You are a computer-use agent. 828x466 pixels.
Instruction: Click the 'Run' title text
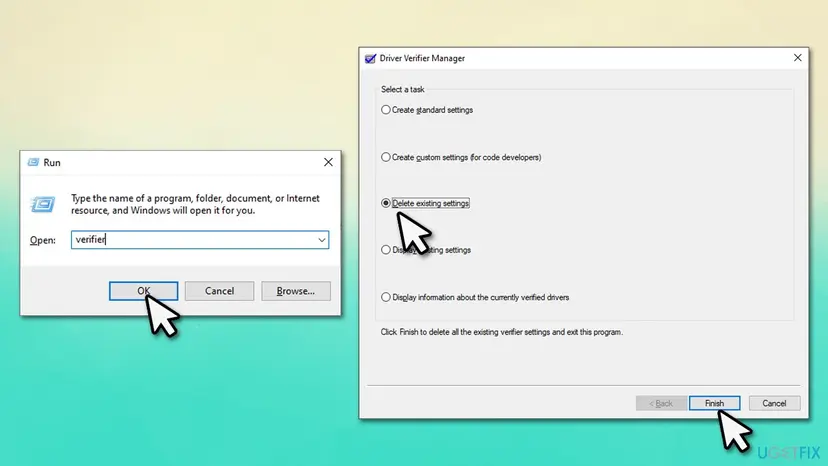click(52, 162)
